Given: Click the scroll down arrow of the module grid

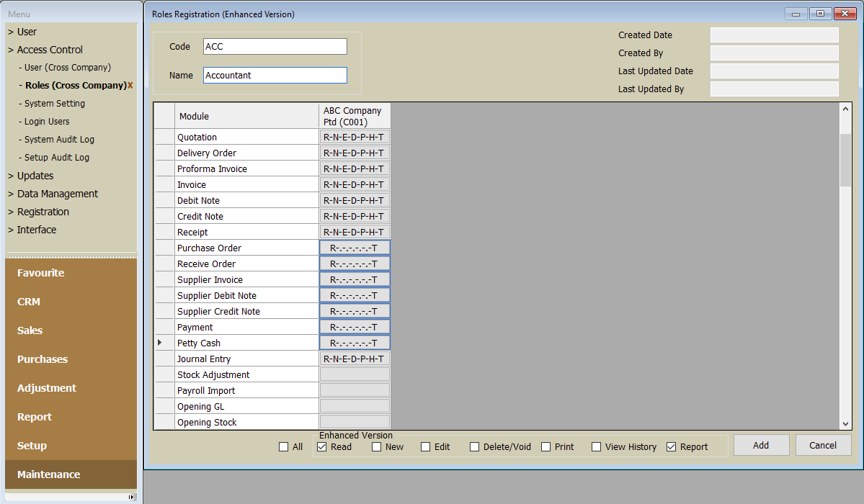Looking at the screenshot, I should 846,424.
